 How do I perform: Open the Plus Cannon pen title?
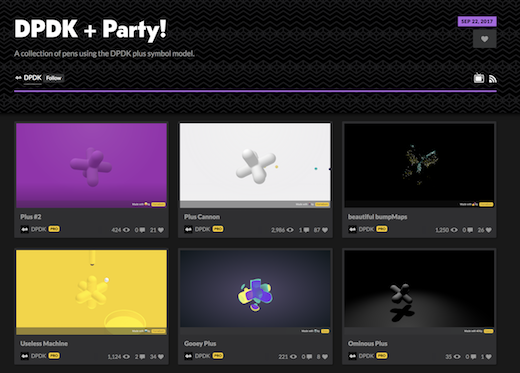pyautogui.click(x=202, y=217)
